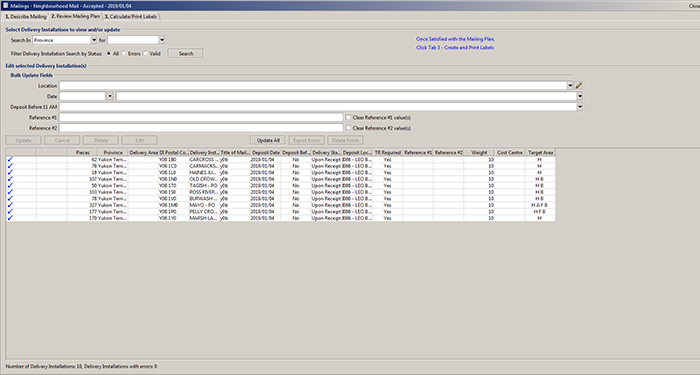The image size is (700, 375).
Task: Click 'Click Tab 3 - Create and Print Labels' text
Action: tap(455, 47)
